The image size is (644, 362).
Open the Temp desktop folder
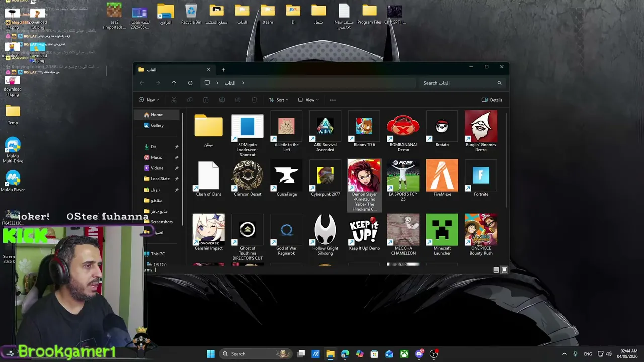point(13,115)
